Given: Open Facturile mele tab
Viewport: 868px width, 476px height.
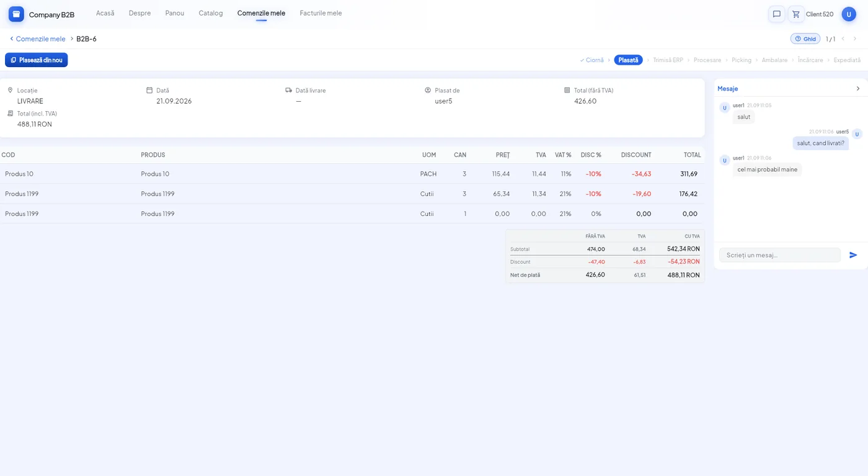Looking at the screenshot, I should [x=321, y=13].
